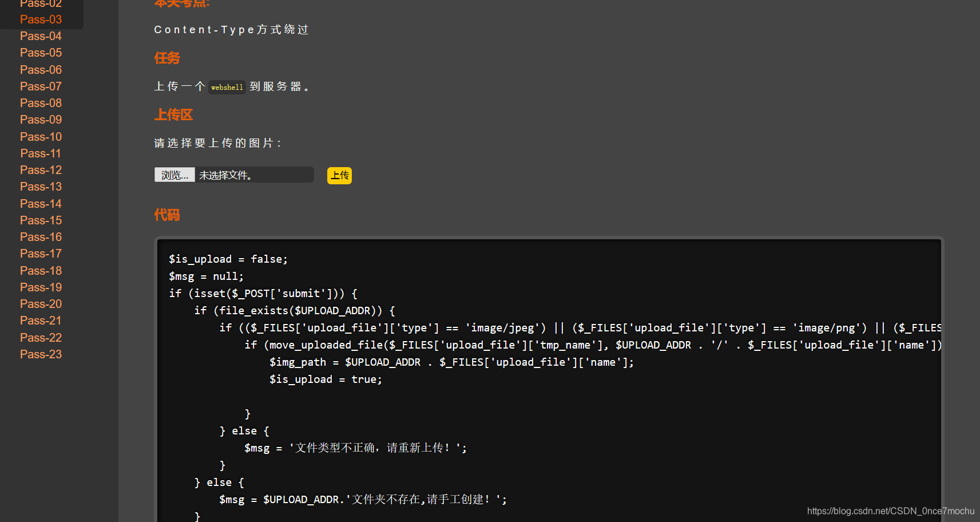Click the 'image/jpeg' type check line
Viewport: 980px width, 522px height.
[580, 328]
